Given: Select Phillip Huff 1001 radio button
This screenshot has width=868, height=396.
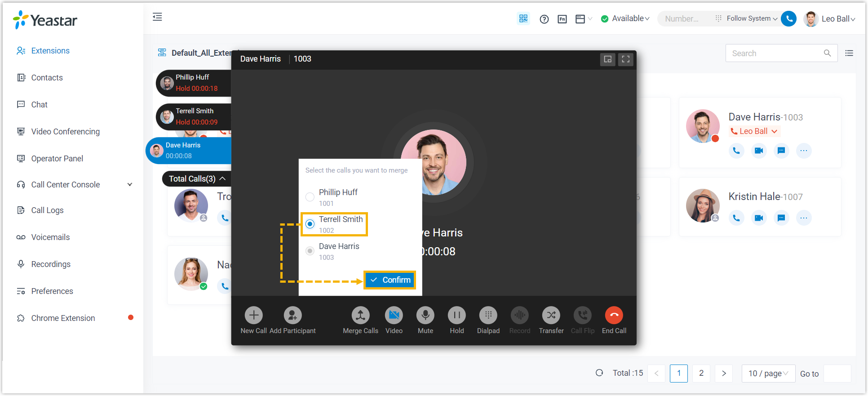Looking at the screenshot, I should (310, 197).
